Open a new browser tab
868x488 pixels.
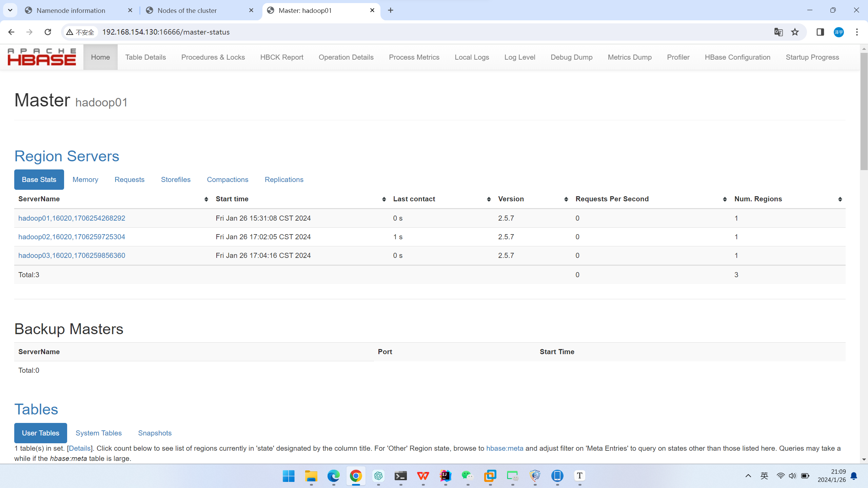(391, 10)
